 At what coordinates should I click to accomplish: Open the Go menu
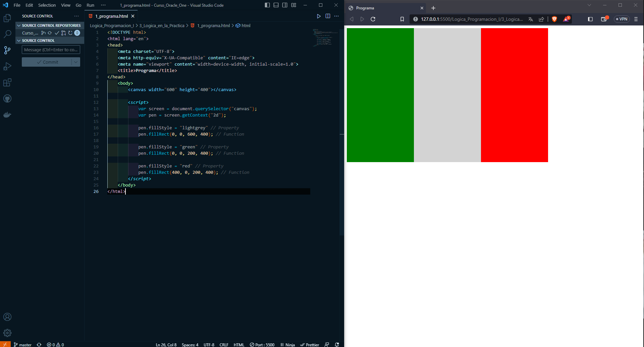tap(78, 5)
